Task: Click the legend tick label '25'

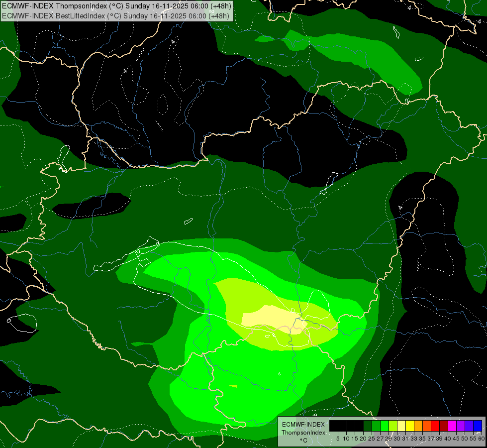Action: (x=372, y=439)
